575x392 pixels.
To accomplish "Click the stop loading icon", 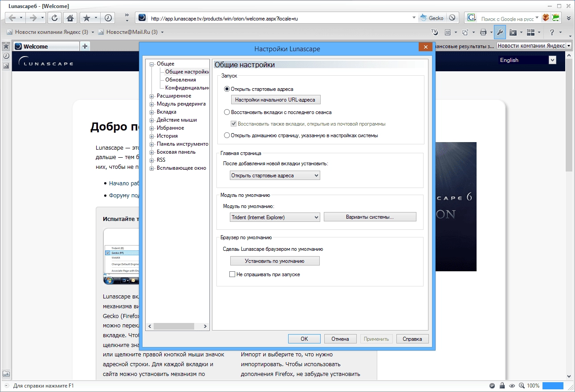I will point(452,18).
